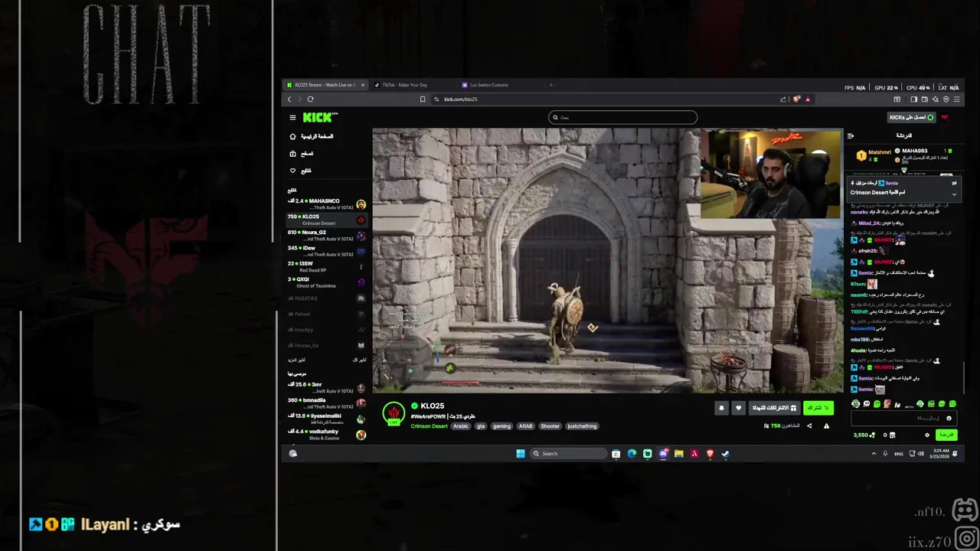Screen dimensions: 980x551
Task: Open the browse icon in Kick sidebar
Action: tap(292, 154)
